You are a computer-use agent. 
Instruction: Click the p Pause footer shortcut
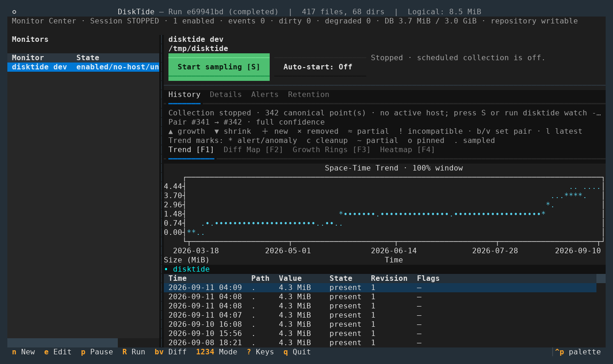97,352
